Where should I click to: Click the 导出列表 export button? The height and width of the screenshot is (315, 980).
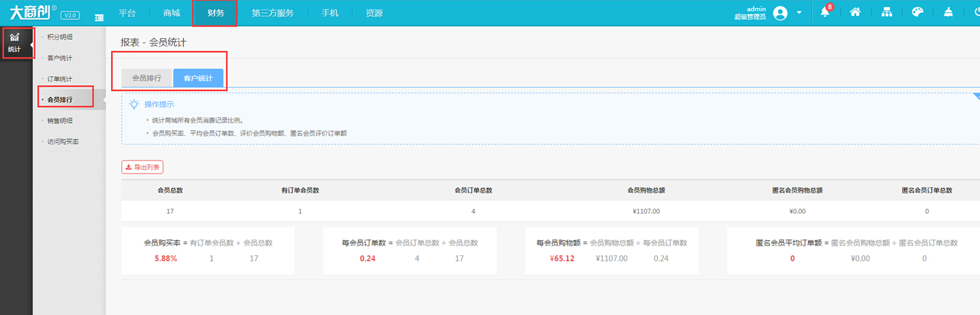click(x=143, y=167)
